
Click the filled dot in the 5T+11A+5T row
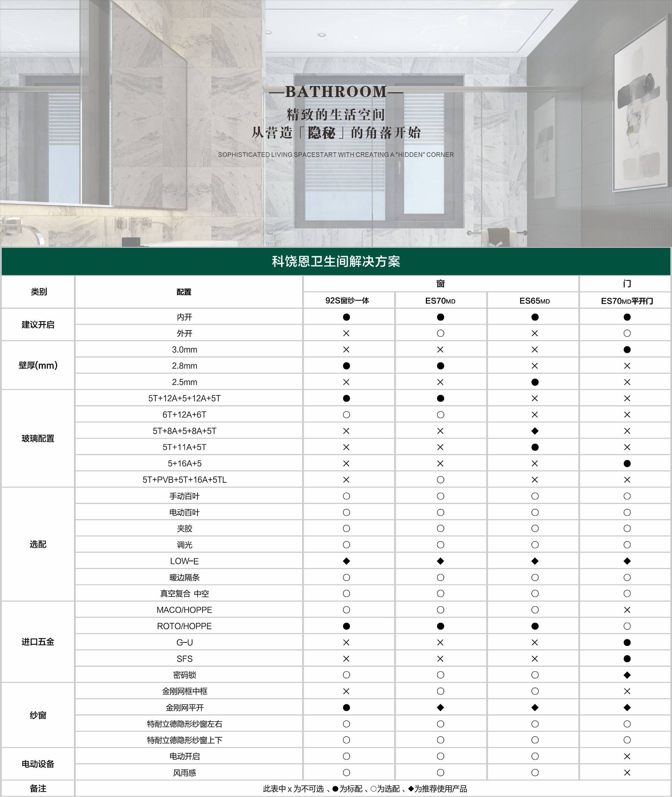click(534, 447)
